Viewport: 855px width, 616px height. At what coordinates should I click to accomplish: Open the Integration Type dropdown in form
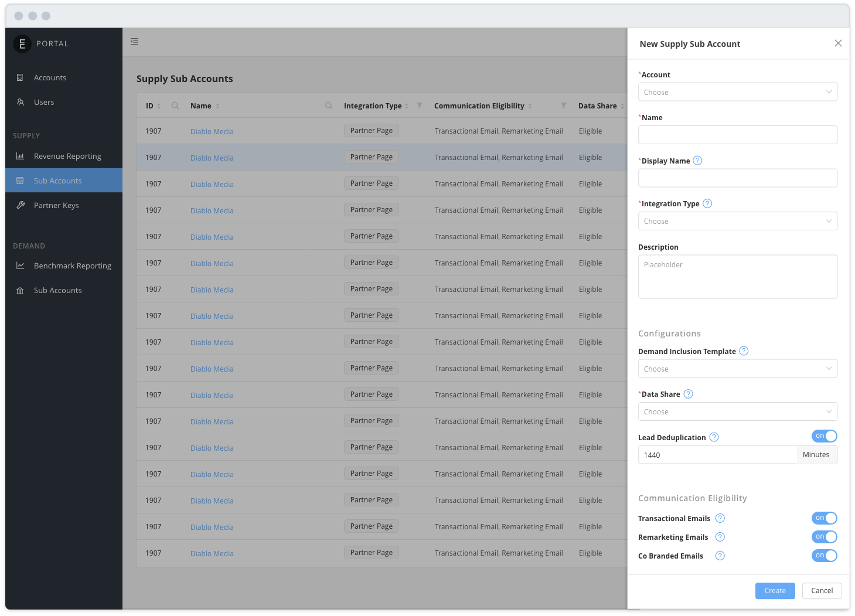(x=738, y=221)
